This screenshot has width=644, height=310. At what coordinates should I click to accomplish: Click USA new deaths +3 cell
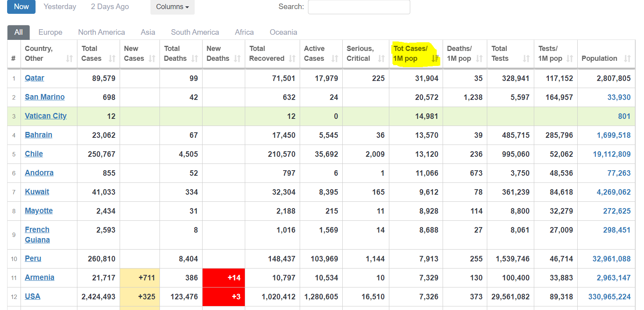(223, 297)
